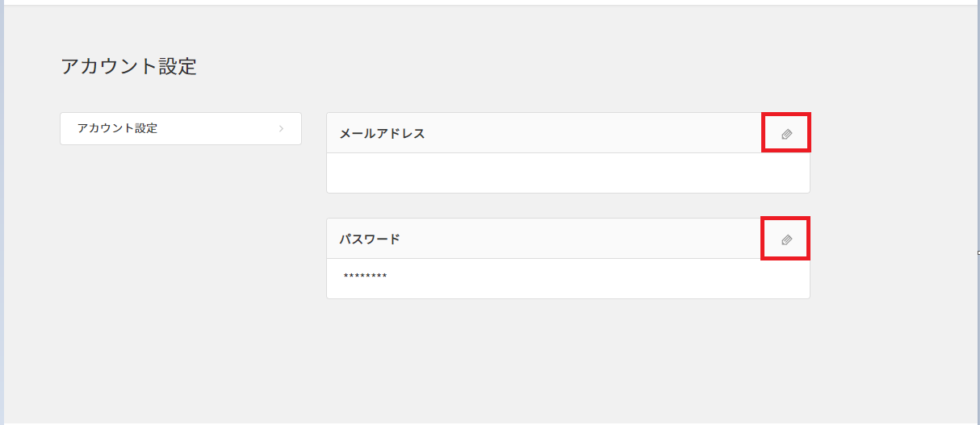Select the メールアドレス section label
This screenshot has height=425, width=980.
click(382, 134)
